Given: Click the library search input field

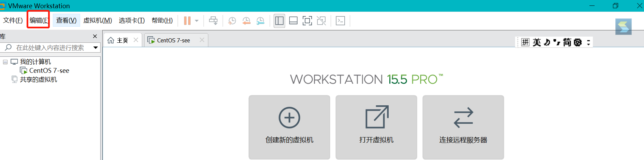Looking at the screenshot, I should [50, 48].
